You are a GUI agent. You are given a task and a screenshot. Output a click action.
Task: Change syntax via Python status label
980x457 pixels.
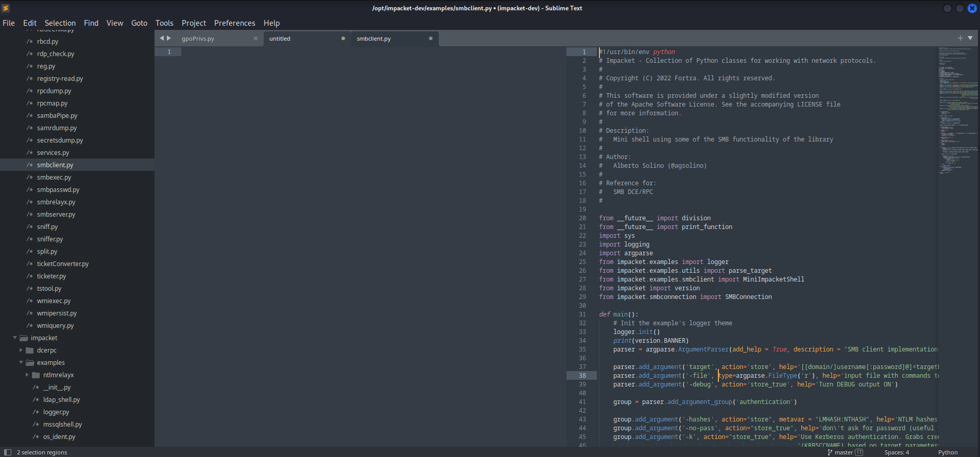pos(948,452)
